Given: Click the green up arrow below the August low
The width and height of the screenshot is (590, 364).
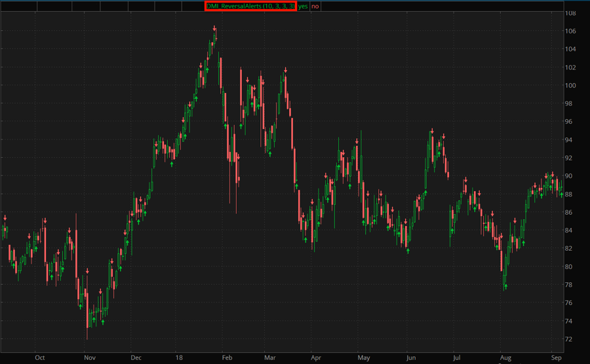Looking at the screenshot, I should [505, 287].
